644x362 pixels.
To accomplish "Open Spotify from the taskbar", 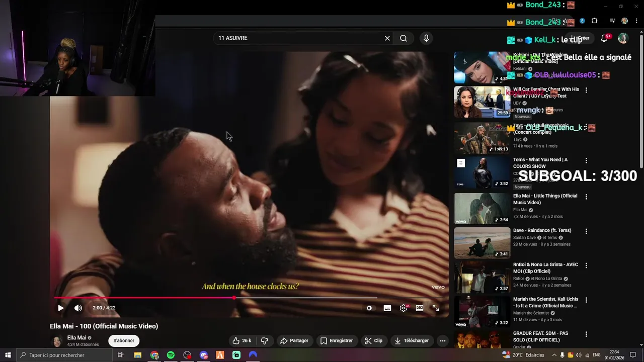I will [x=171, y=355].
